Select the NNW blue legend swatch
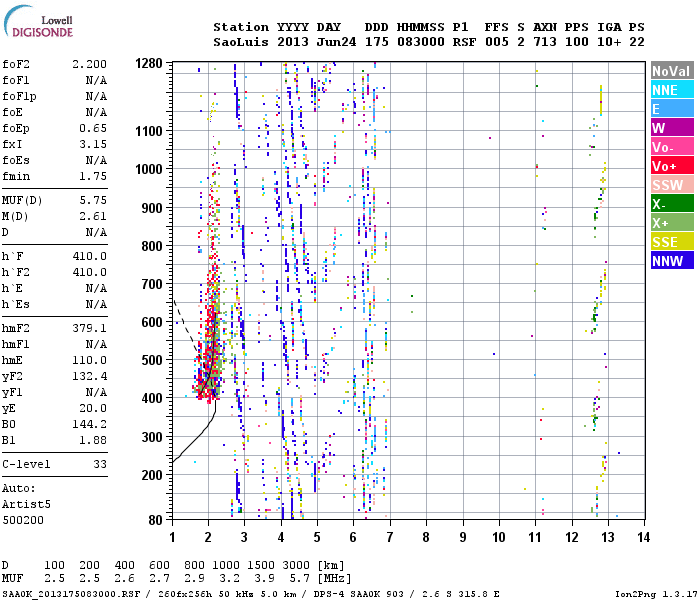The width and height of the screenshot is (700, 600). tap(672, 260)
